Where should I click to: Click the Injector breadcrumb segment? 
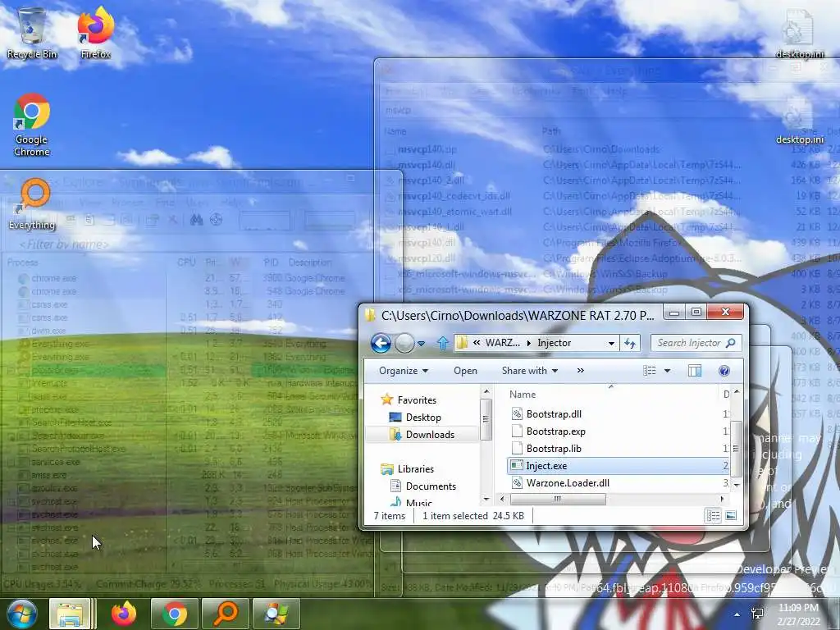pyautogui.click(x=554, y=343)
